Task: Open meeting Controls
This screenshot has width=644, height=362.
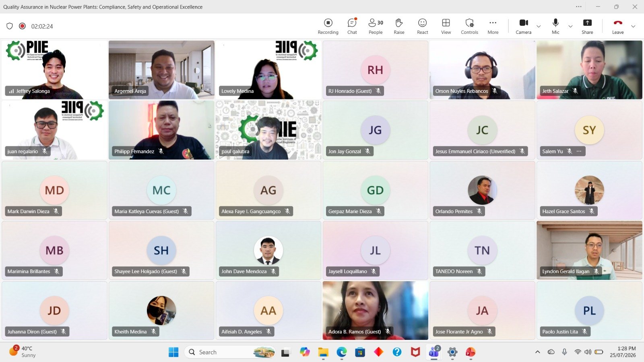Action: 469,26
